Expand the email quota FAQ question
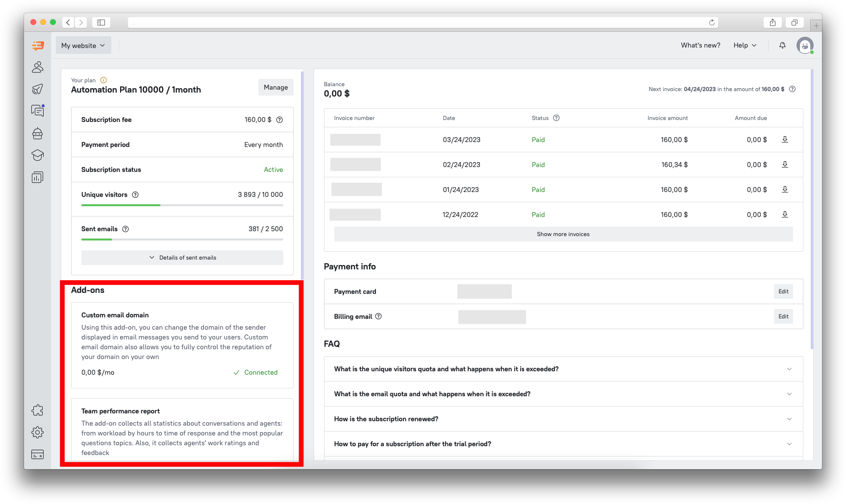The height and width of the screenshot is (504, 846). pos(563,394)
